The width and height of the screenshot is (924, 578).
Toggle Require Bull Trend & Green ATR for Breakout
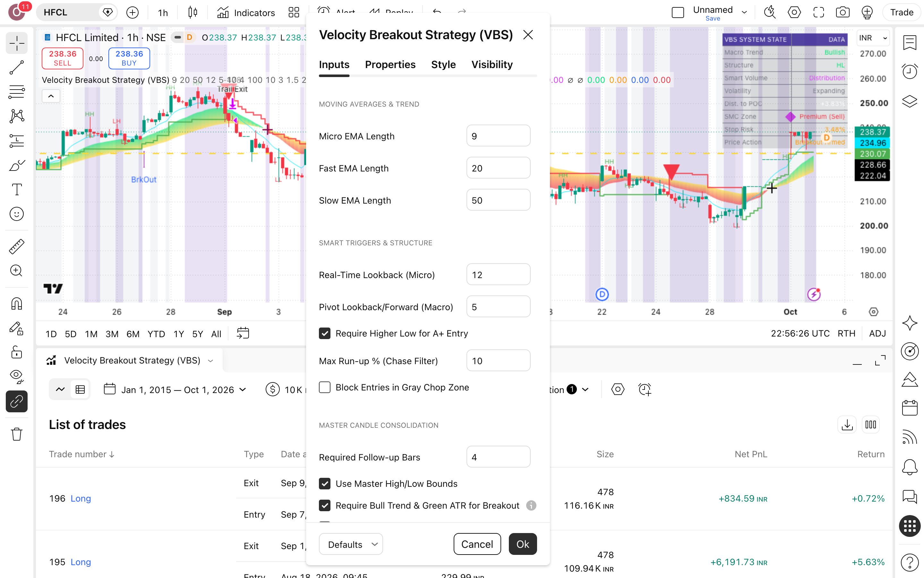[325, 505]
